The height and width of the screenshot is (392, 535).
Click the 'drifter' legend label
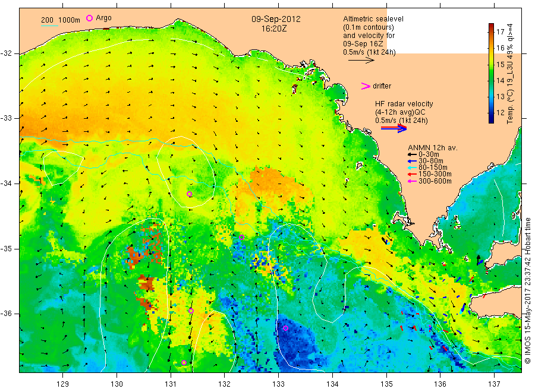point(382,86)
